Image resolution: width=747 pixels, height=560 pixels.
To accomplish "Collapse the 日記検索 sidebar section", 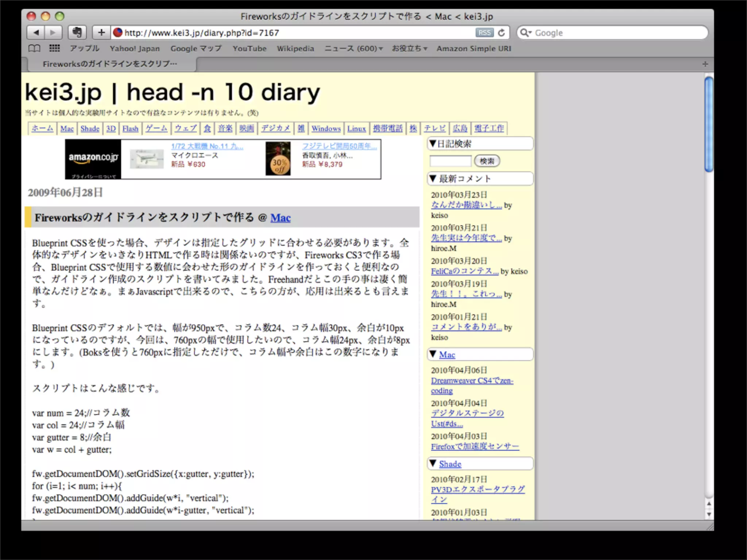I will coord(433,144).
